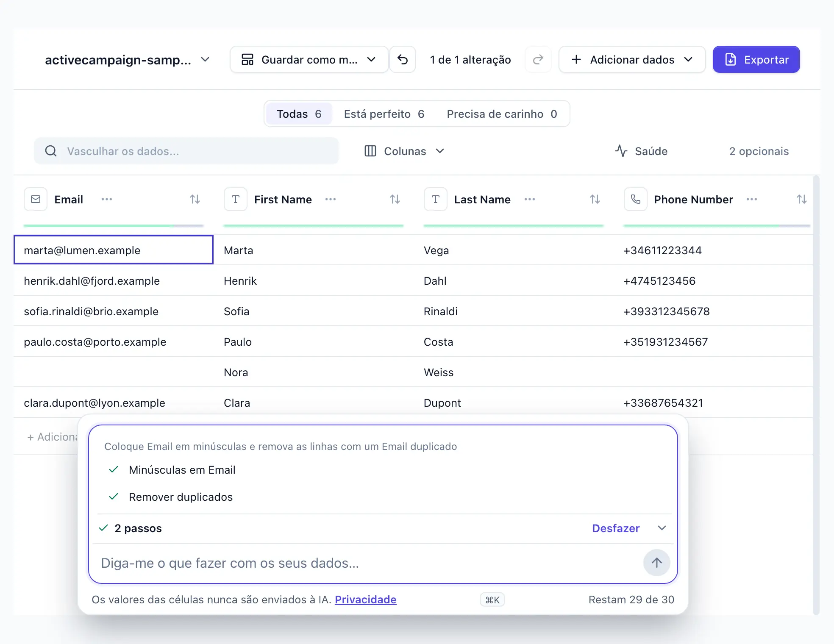Click the Phone Number column health bar
The height and width of the screenshot is (644, 834).
(717, 225)
